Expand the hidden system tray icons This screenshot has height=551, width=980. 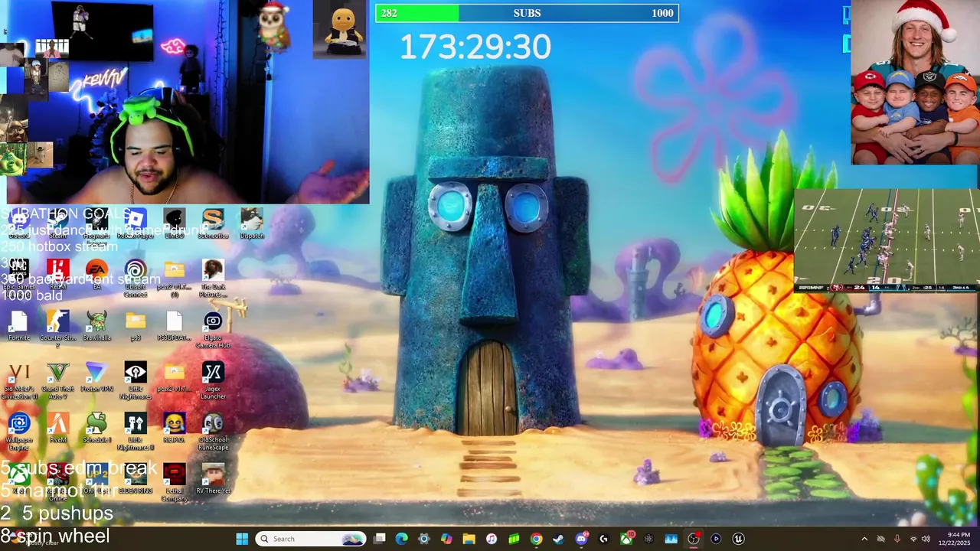click(864, 539)
